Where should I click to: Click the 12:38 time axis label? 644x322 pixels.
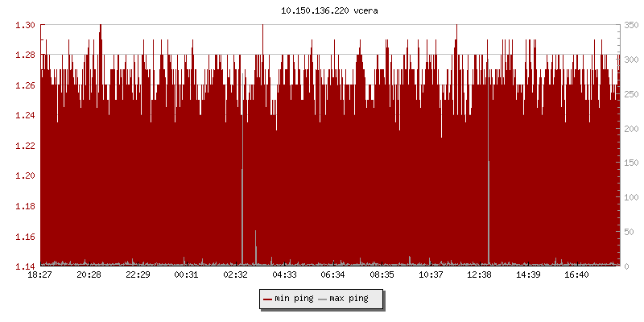pos(480,275)
